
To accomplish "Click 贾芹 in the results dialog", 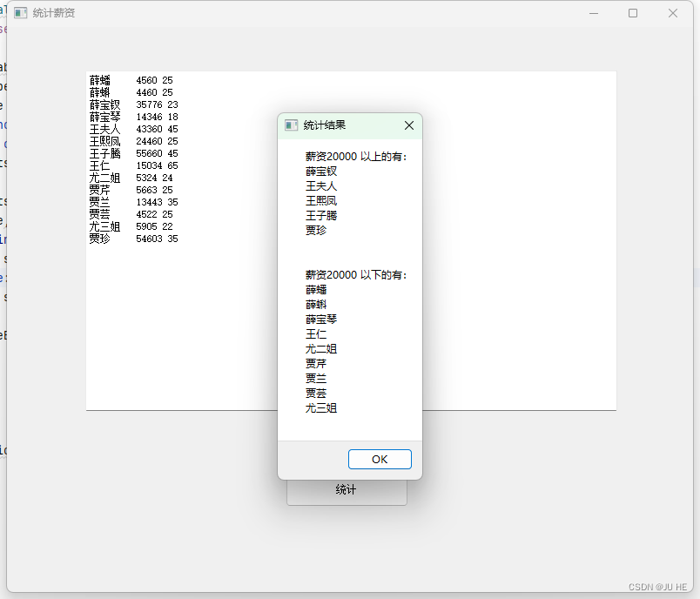I will point(316,363).
